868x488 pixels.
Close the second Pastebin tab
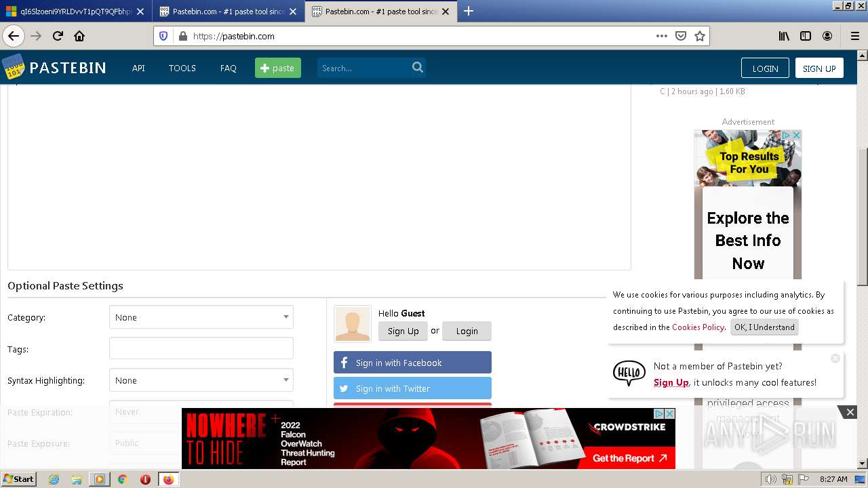point(293,12)
